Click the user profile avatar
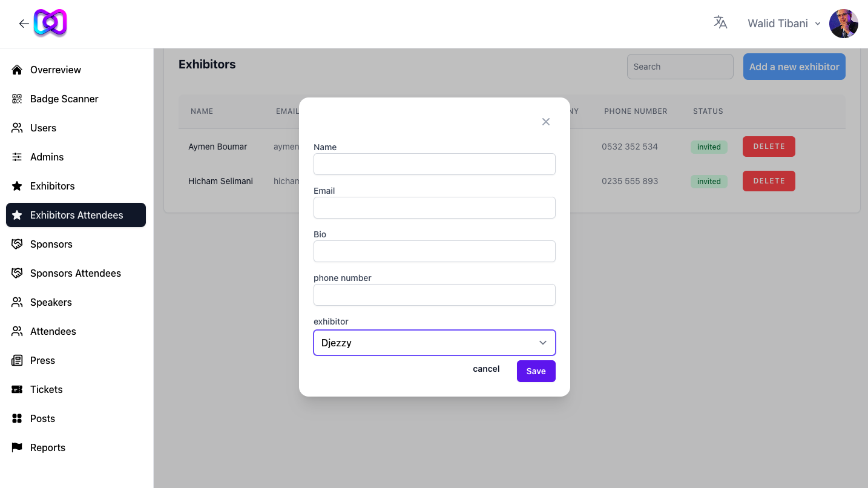 pyautogui.click(x=843, y=24)
